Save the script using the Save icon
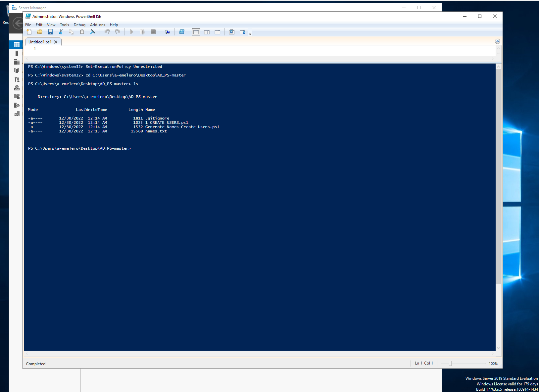Image resolution: width=539 pixels, height=392 pixels. coord(50,32)
